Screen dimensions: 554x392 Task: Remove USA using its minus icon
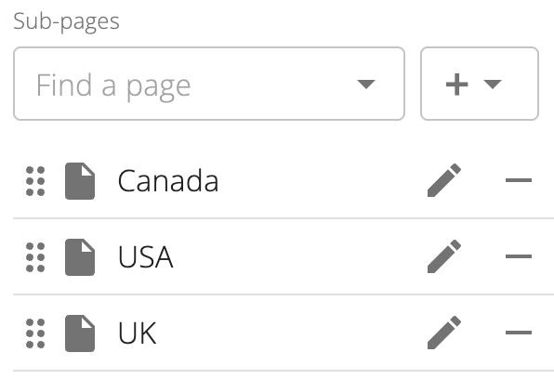point(519,256)
